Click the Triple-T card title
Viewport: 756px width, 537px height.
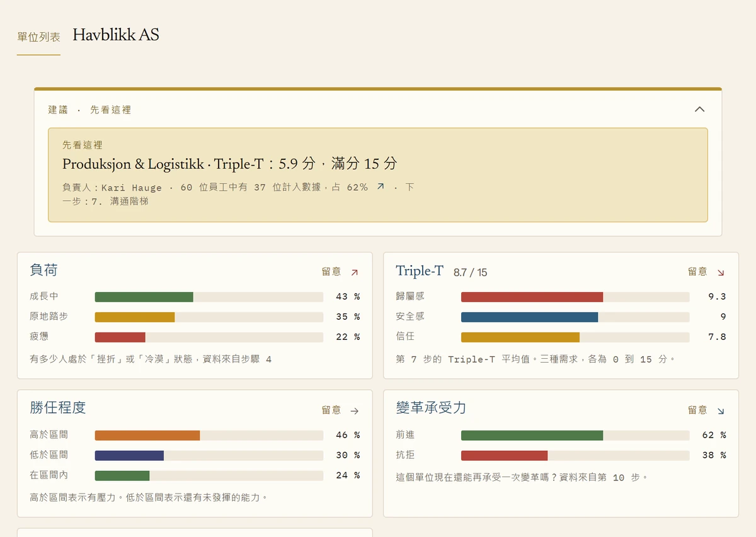click(420, 271)
